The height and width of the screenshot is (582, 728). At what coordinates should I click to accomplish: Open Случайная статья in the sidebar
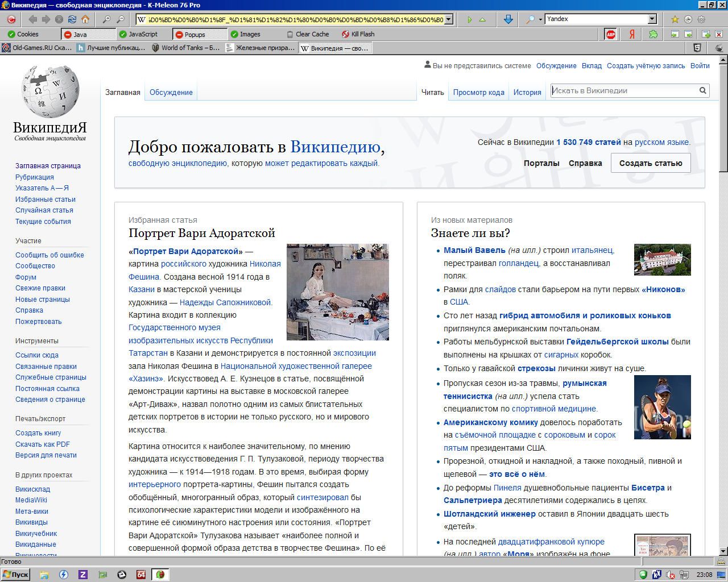tap(44, 210)
